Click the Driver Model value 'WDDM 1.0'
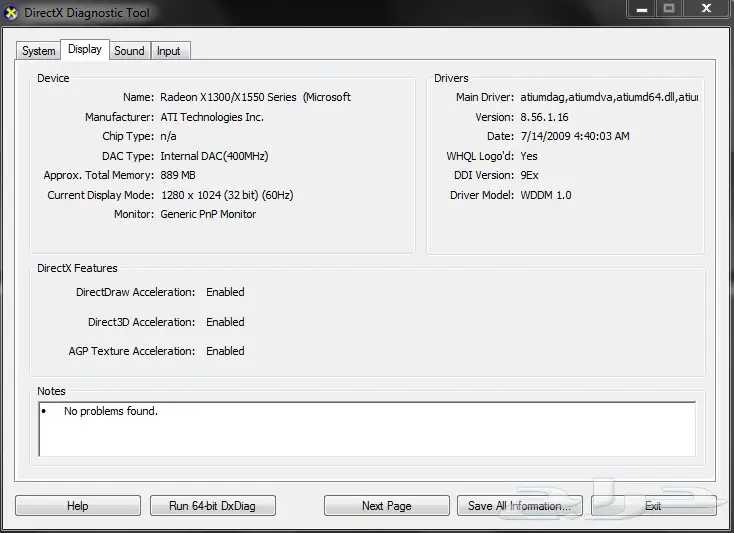Viewport: 734px width, 533px height. pyautogui.click(x=546, y=195)
